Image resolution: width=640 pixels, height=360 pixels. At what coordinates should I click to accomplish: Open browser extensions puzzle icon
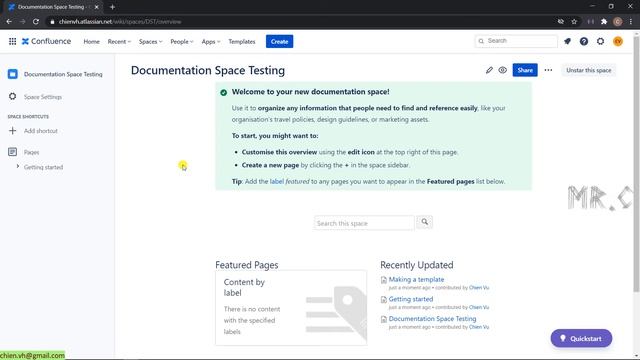604,22
